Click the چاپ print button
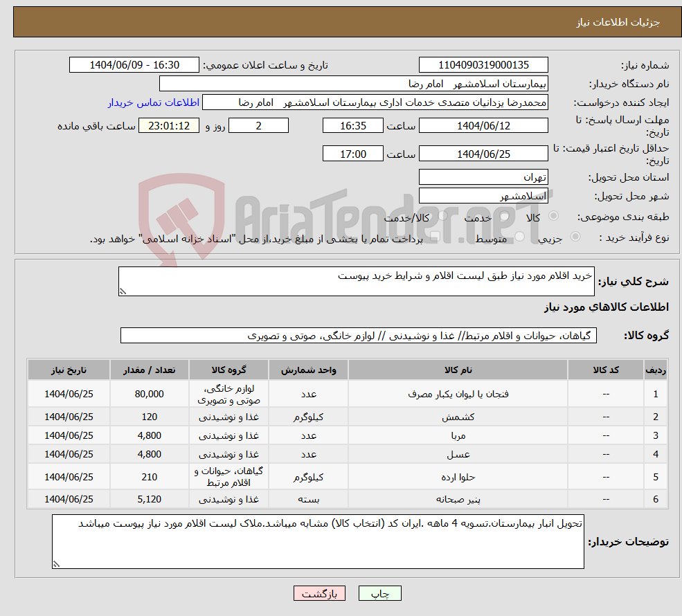 (x=378, y=593)
